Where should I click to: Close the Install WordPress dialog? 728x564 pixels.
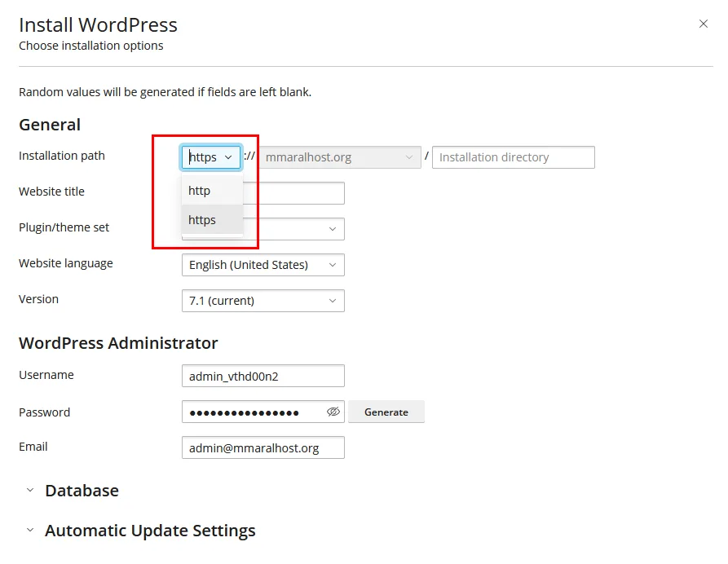(703, 24)
